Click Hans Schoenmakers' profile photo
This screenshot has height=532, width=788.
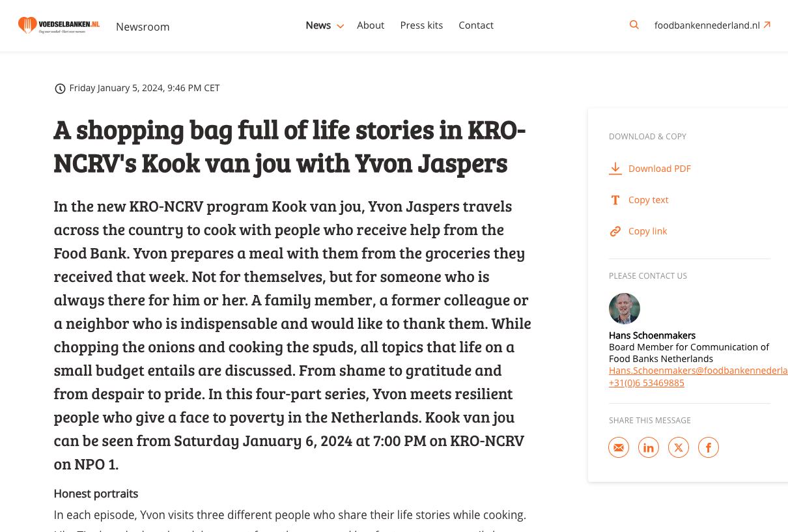tap(625, 309)
